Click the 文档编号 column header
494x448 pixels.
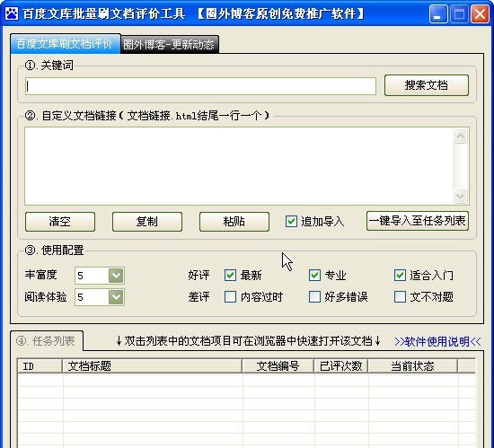[x=278, y=366]
